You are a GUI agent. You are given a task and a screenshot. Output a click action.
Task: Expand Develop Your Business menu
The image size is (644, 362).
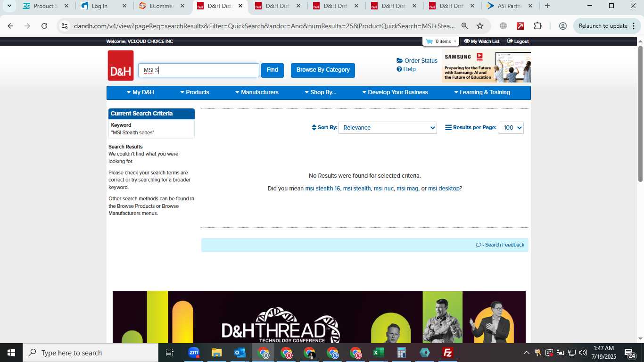pyautogui.click(x=395, y=92)
